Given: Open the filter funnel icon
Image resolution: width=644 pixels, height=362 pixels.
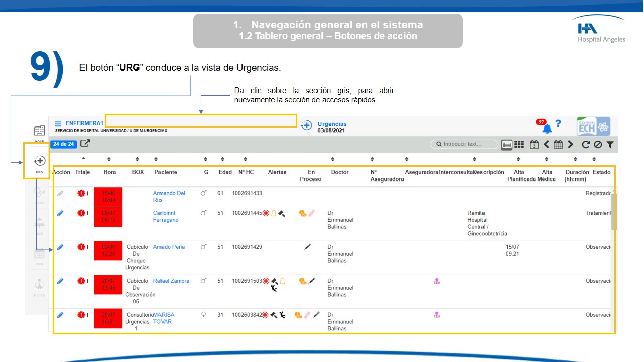Looking at the screenshot, I should [x=610, y=145].
